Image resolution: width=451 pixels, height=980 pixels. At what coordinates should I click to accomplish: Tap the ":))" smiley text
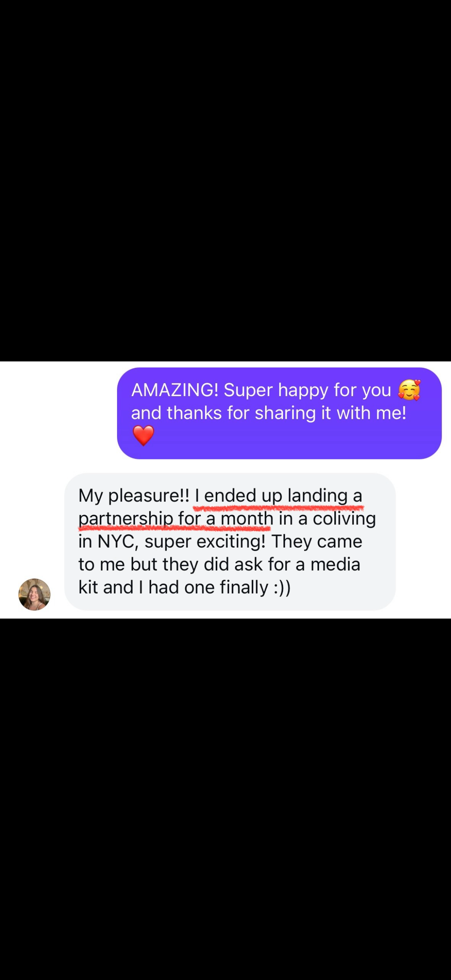282,588
